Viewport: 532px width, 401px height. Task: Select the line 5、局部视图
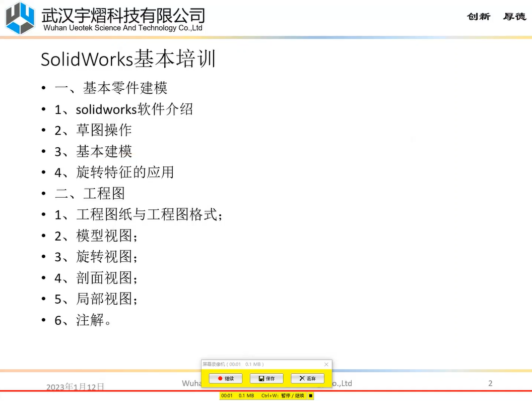[96, 299]
